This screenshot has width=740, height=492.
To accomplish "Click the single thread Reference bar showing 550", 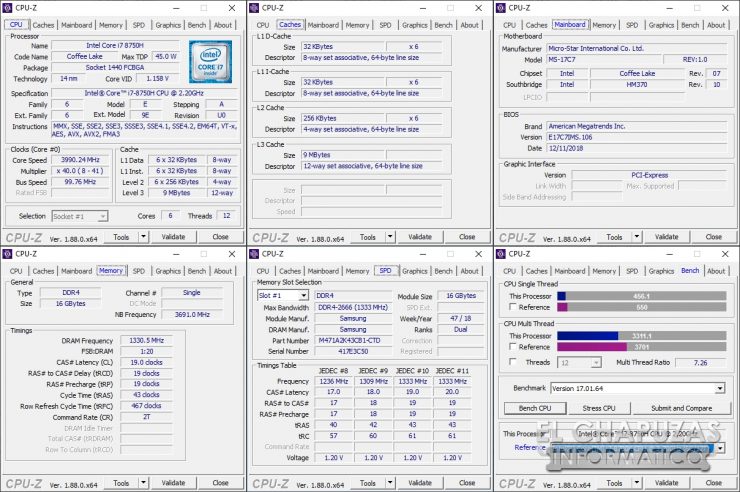I will point(641,307).
